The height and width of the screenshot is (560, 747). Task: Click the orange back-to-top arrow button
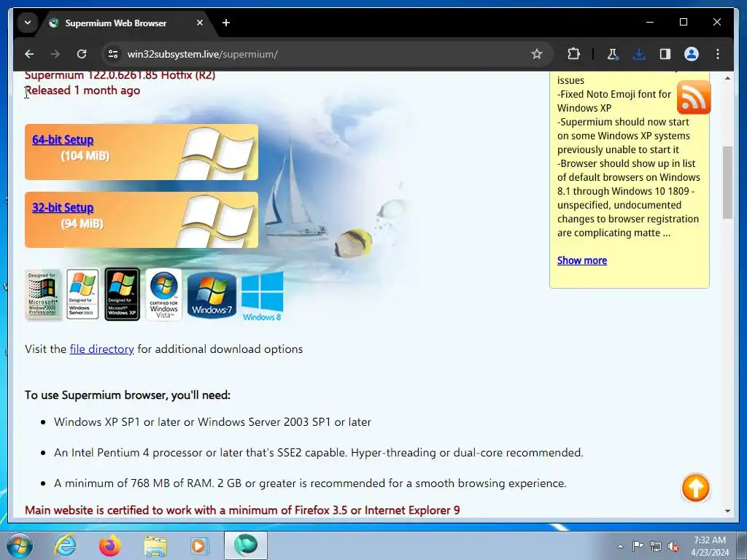[x=695, y=488]
